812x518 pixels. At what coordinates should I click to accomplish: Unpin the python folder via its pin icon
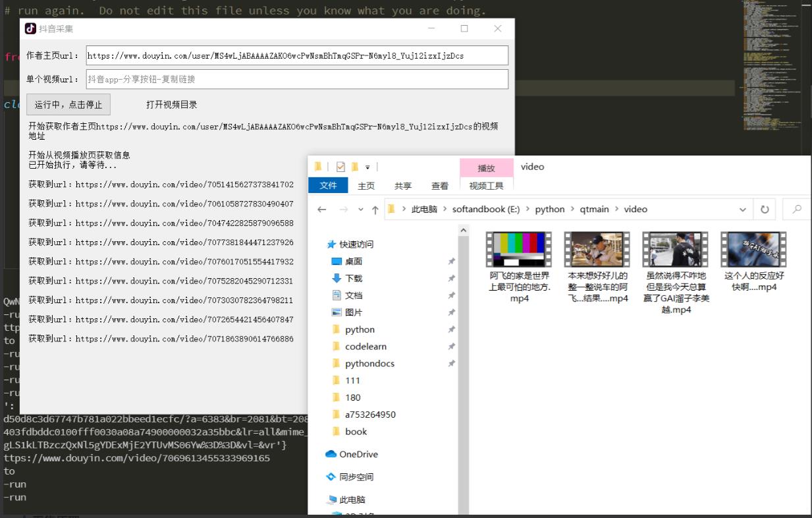pos(451,330)
